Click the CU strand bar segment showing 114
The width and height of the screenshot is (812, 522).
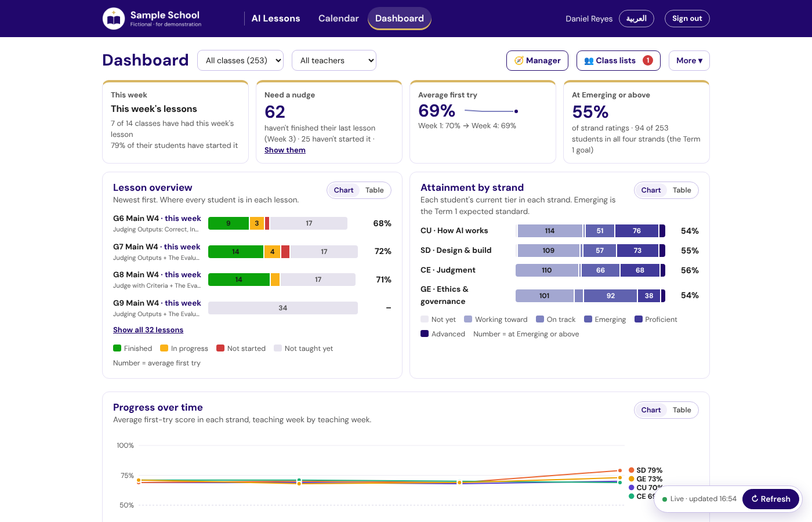549,231
